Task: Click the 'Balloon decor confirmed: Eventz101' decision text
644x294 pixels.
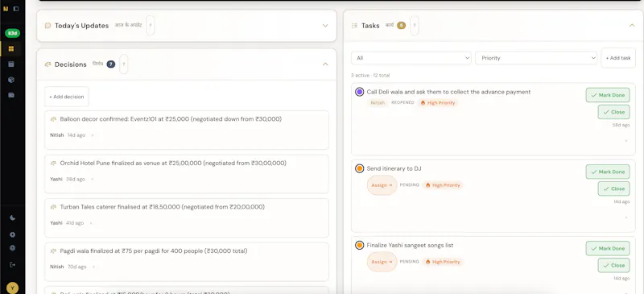Action: coord(171,119)
